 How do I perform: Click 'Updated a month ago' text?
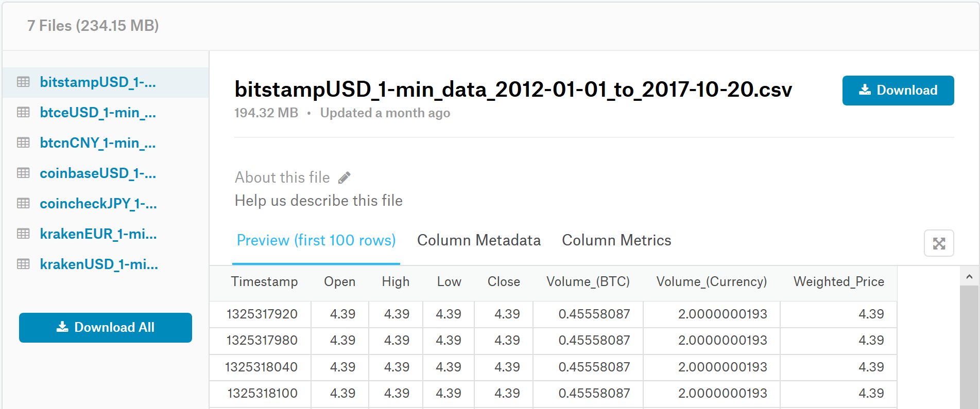[x=385, y=113]
